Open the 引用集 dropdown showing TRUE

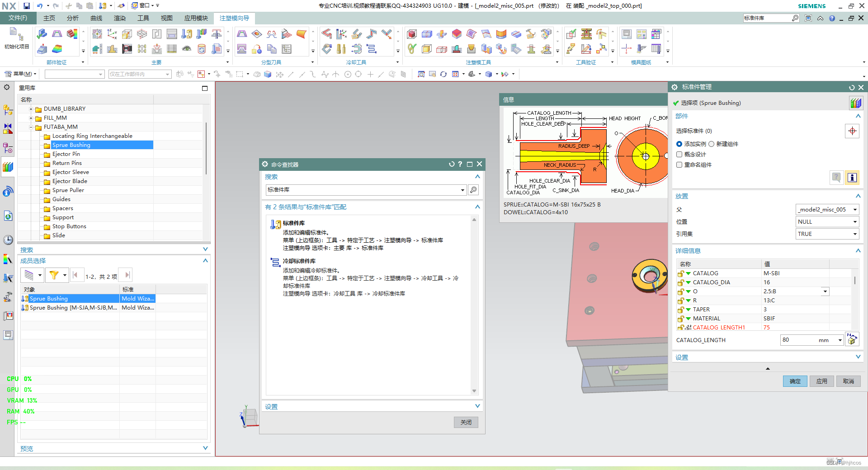[x=827, y=234]
